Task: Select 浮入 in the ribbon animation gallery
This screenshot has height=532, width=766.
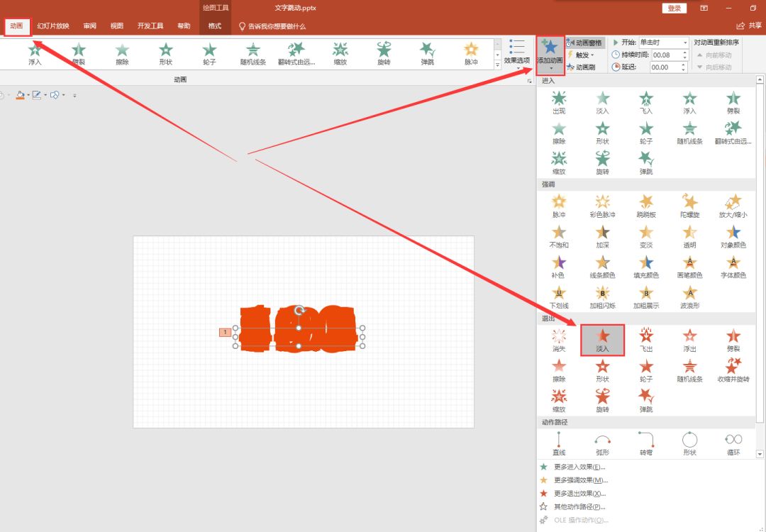Action: 35,54
